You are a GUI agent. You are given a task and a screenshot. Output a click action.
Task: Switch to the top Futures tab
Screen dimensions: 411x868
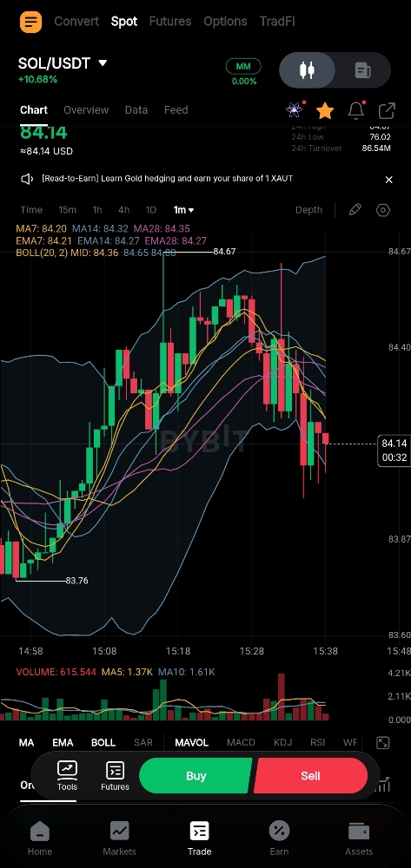170,22
